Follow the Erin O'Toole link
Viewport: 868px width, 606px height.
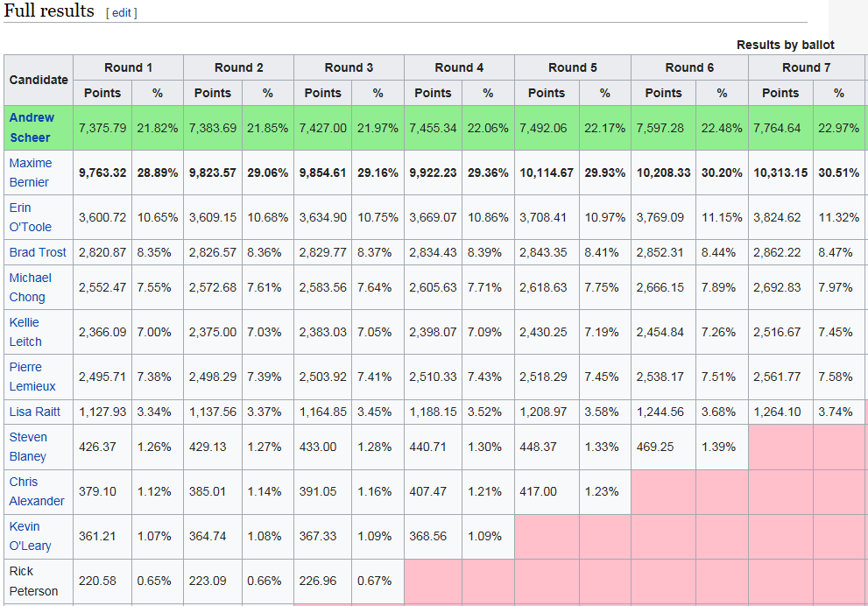31,217
